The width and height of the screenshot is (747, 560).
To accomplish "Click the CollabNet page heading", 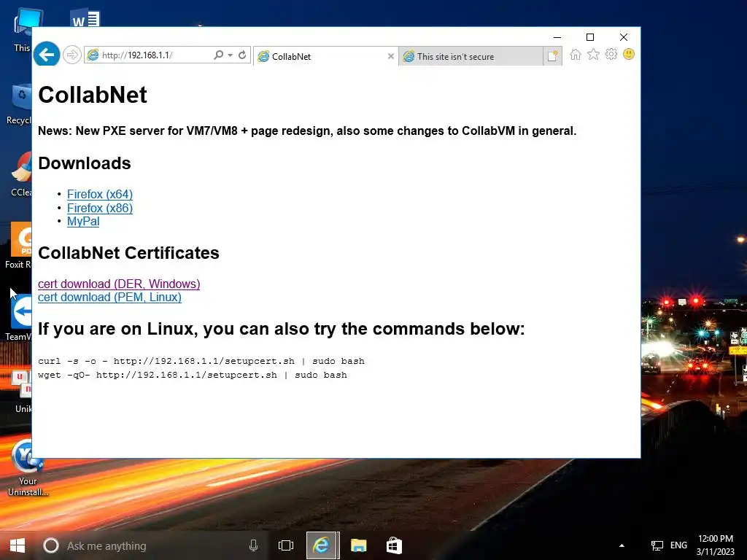I will coord(93,95).
